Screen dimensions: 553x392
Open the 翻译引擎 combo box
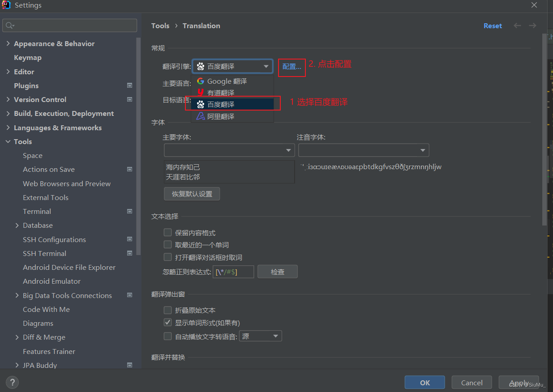click(x=232, y=66)
